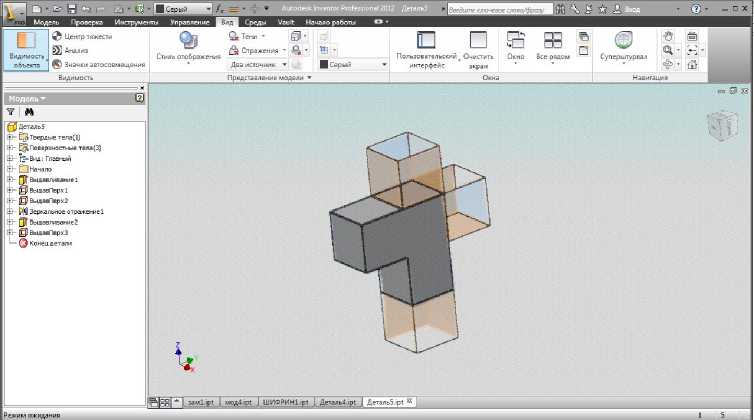
Task: Close the model browser panel
Action: pyautogui.click(x=142, y=88)
